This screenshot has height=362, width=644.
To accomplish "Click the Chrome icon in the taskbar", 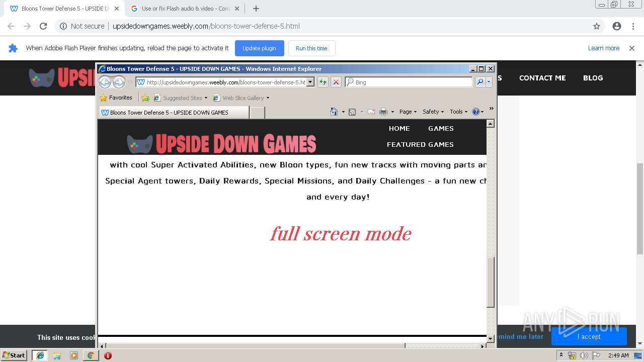I will pos(91,355).
